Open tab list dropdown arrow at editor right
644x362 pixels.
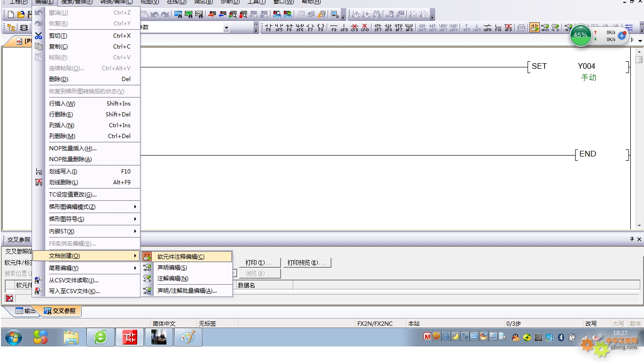(640, 41)
